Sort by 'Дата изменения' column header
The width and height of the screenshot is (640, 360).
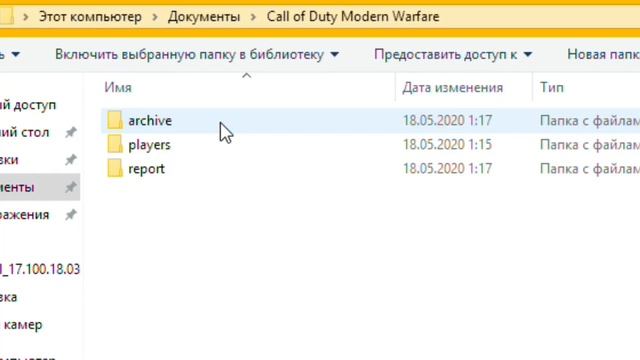click(x=453, y=87)
